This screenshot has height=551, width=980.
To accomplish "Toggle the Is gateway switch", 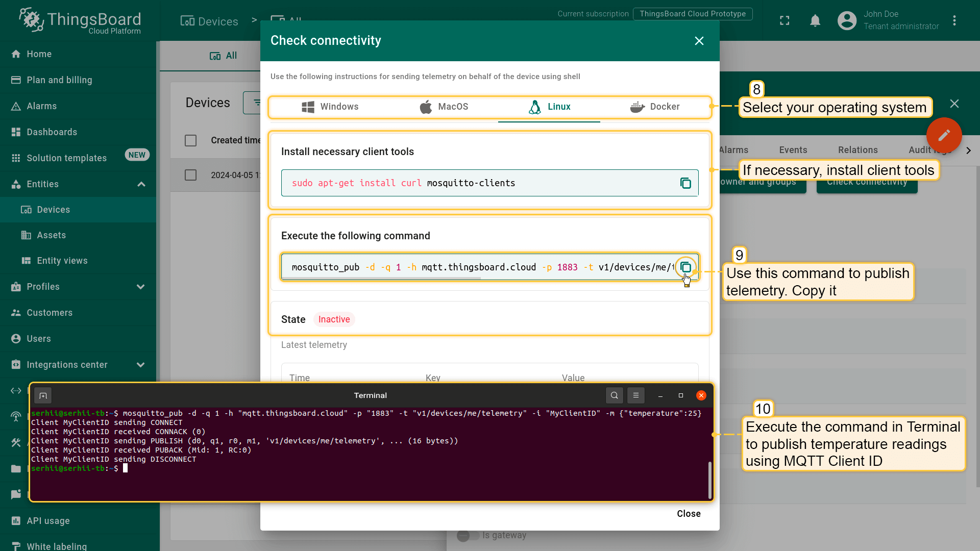I will (x=468, y=535).
